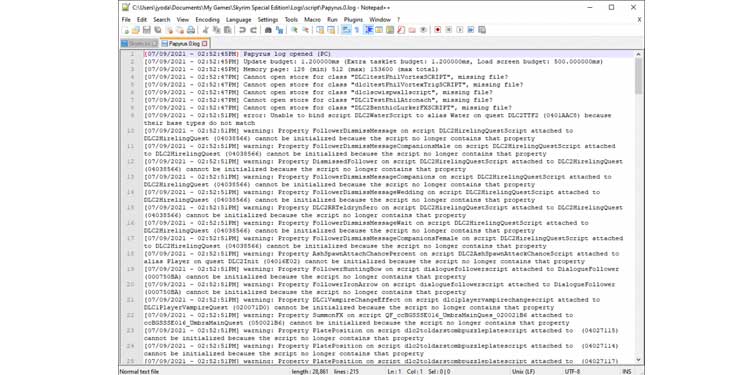Close document with menu bar X button
Image resolution: width=750 pixels, height=375 pixels.
click(x=639, y=20)
